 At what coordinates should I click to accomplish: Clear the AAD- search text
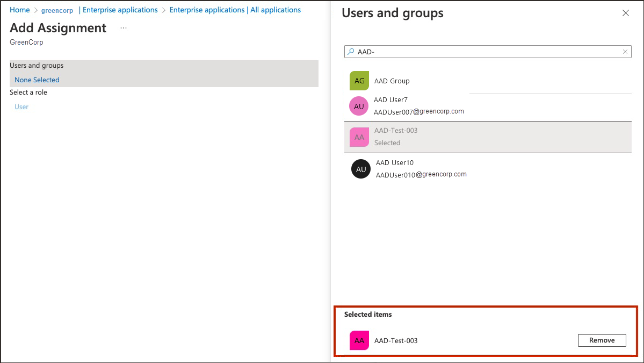625,52
